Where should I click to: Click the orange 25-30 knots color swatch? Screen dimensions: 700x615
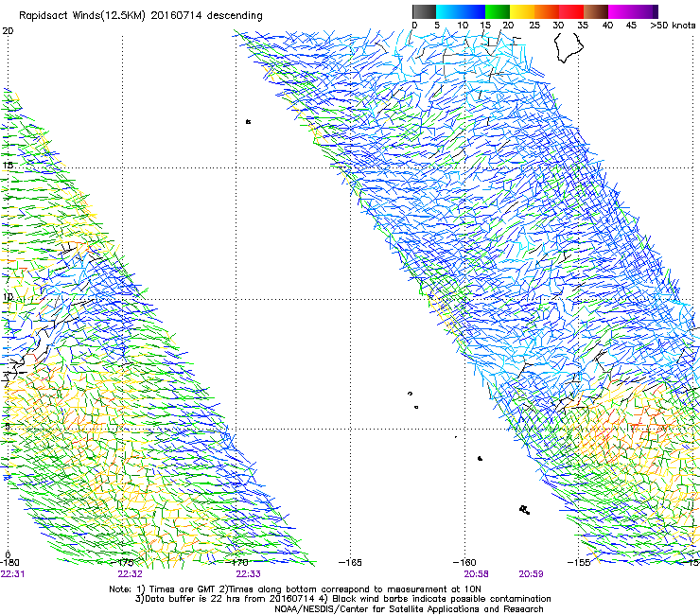[547, 11]
